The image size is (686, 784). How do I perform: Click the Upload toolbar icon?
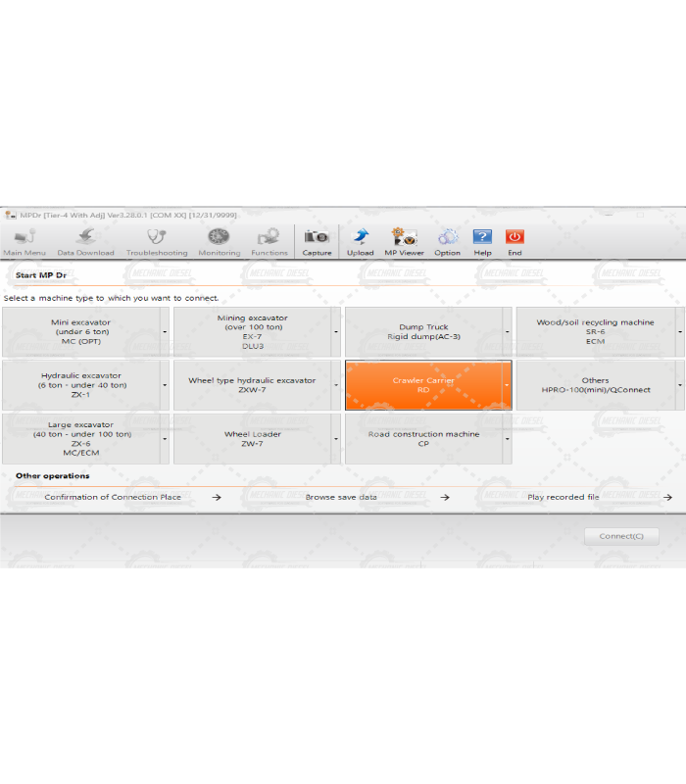click(360, 239)
